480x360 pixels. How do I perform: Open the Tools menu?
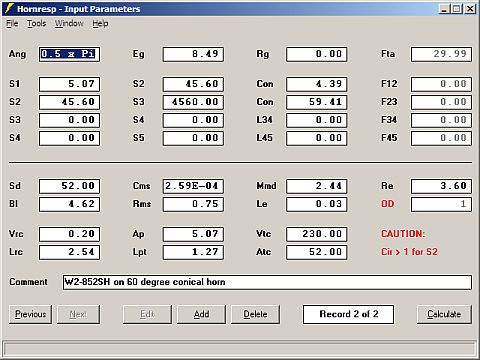pos(37,24)
